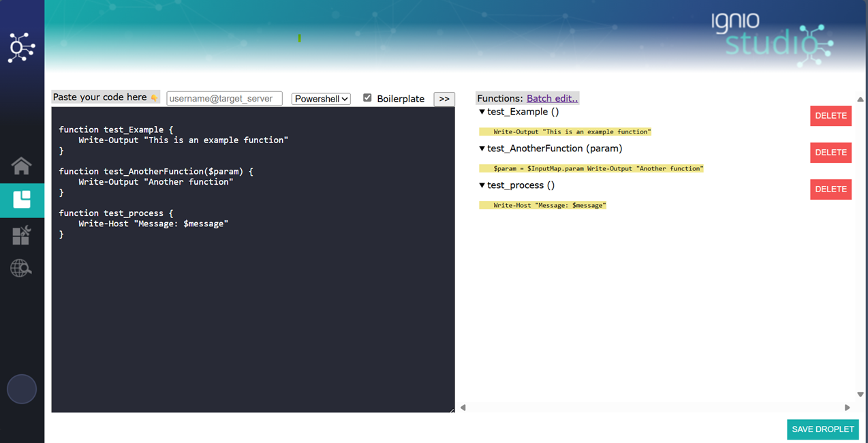The width and height of the screenshot is (868, 443).
Task: Click the Boilerplate label text
Action: pyautogui.click(x=401, y=99)
